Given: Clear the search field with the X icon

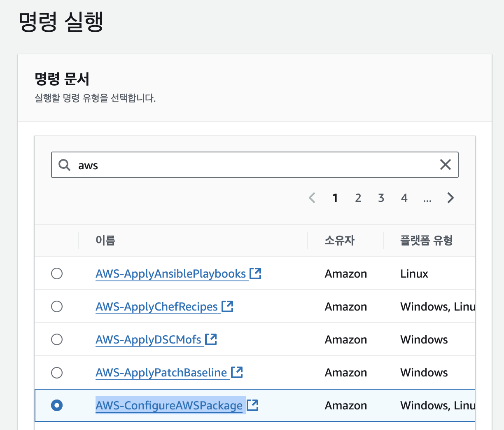Looking at the screenshot, I should tap(446, 165).
